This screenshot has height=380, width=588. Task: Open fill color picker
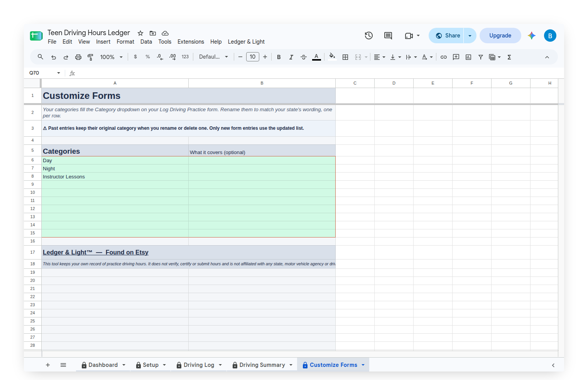(x=332, y=57)
